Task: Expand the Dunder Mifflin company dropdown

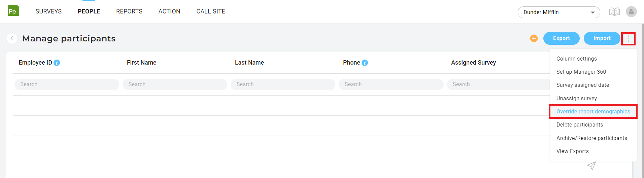Action: [559, 12]
